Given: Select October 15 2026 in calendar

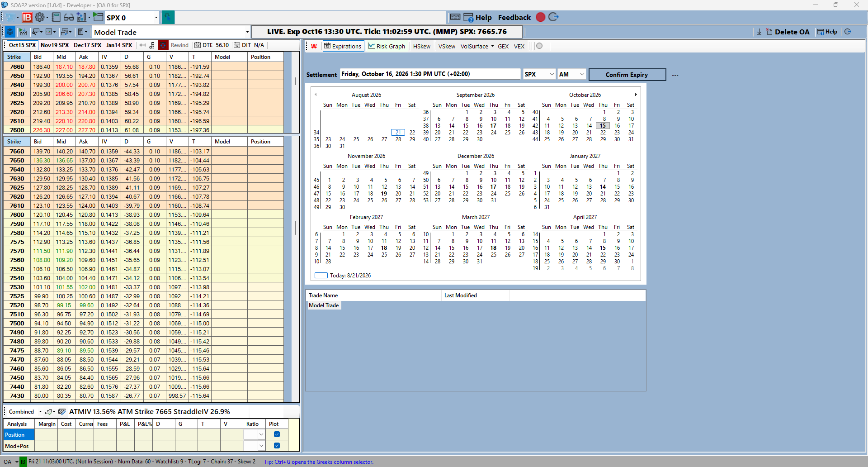Looking at the screenshot, I should tap(603, 126).
